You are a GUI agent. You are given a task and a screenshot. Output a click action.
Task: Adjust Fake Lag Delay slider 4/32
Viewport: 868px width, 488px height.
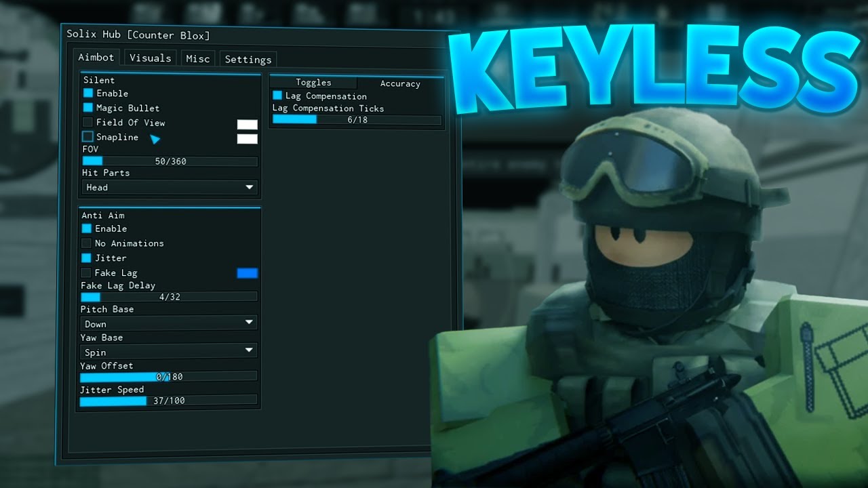169,297
